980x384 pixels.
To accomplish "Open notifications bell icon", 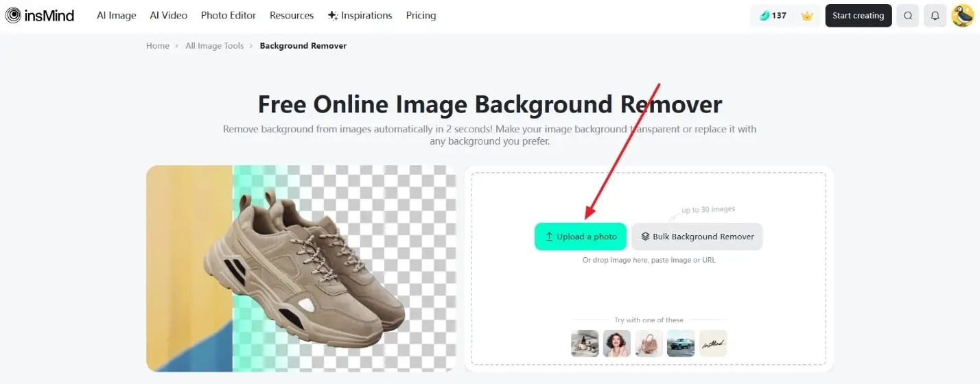I will 935,16.
